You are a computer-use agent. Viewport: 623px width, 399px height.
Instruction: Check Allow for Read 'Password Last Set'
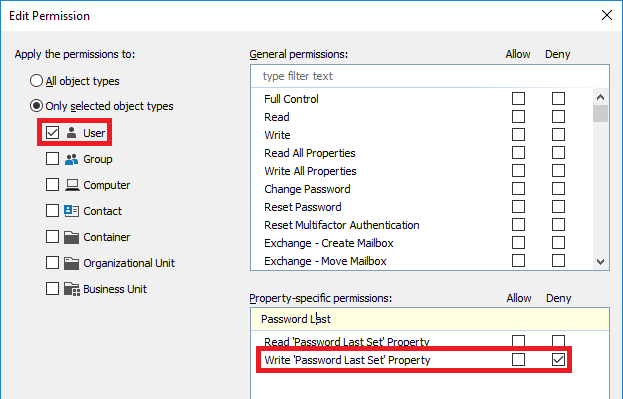[518, 341]
